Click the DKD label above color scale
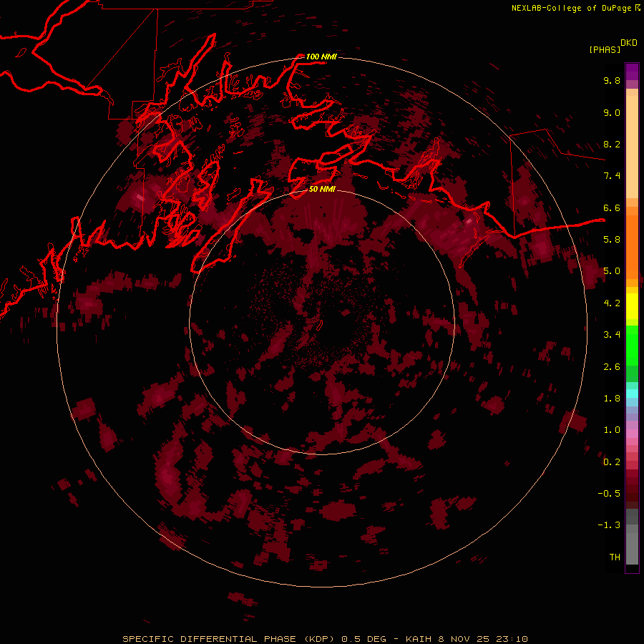 click(x=629, y=43)
